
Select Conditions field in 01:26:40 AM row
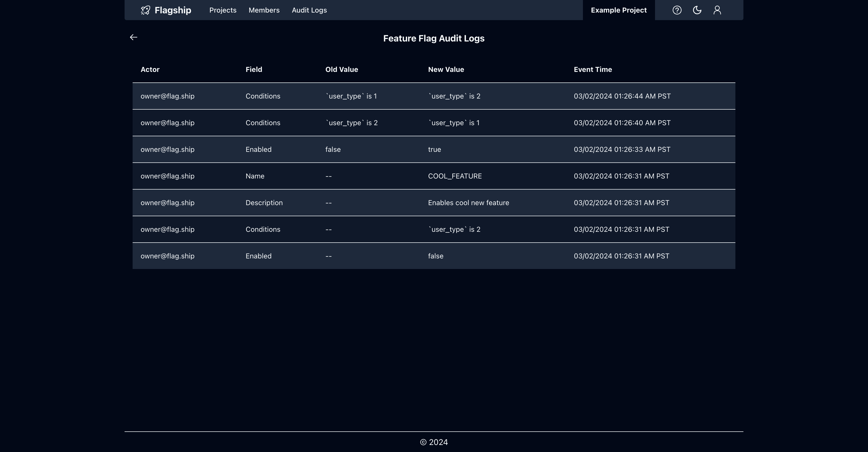tap(263, 123)
